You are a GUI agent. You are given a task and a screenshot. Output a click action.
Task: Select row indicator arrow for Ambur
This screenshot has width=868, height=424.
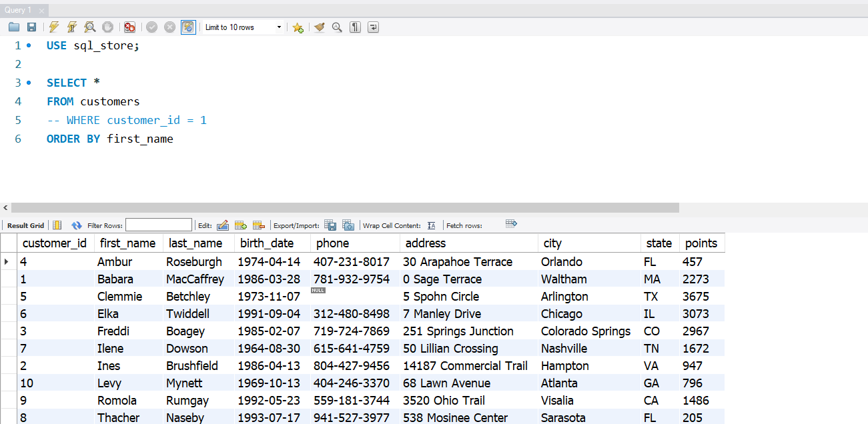8,262
